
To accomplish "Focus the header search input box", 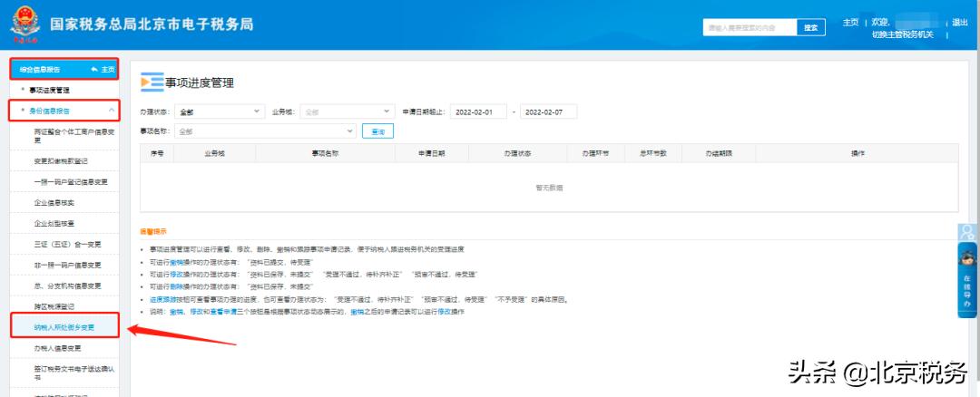I will click(750, 27).
